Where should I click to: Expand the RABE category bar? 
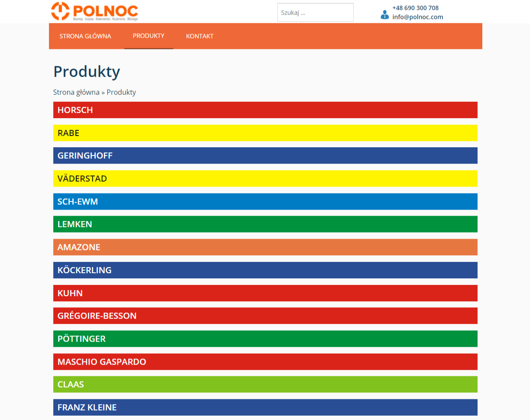265,133
